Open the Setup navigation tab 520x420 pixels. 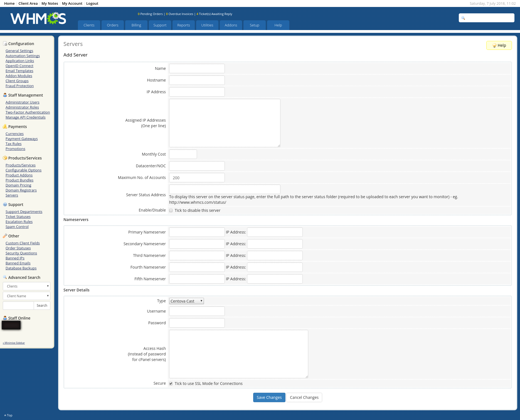[254, 25]
